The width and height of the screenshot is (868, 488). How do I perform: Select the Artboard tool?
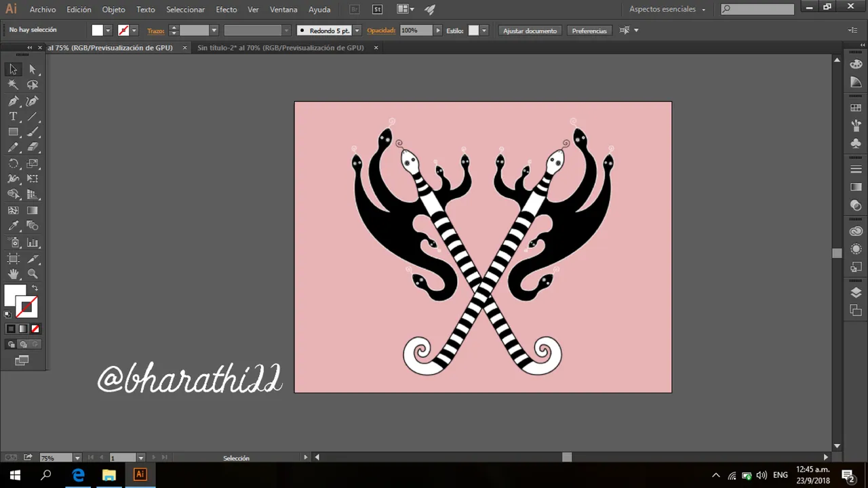(x=13, y=258)
